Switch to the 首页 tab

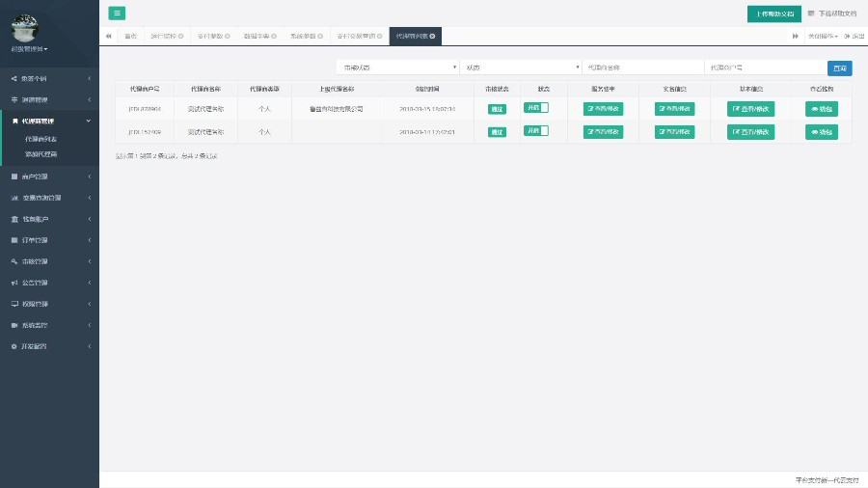coord(130,36)
